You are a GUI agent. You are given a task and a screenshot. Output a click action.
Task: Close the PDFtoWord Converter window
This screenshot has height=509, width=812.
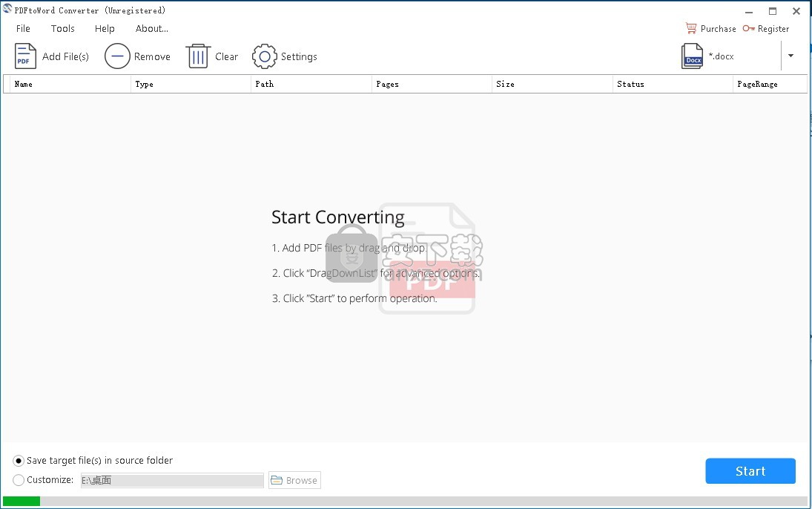coord(796,11)
